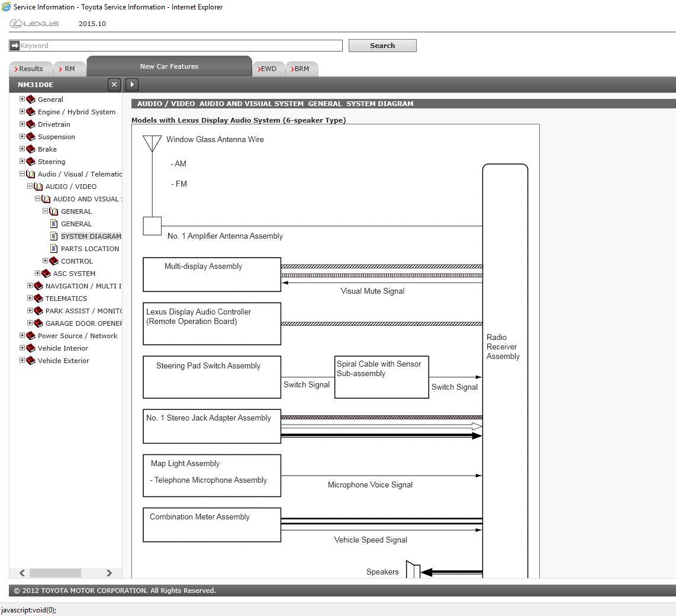Click the PARTS LOCATION document icon
Viewport: 676px width, 616px height.
(54, 249)
